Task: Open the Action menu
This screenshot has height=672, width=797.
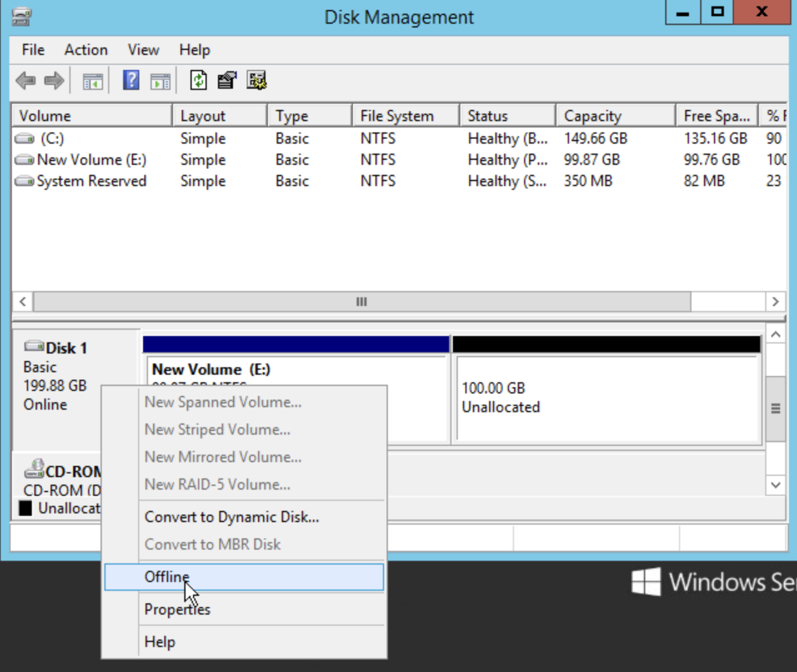Action: [86, 50]
